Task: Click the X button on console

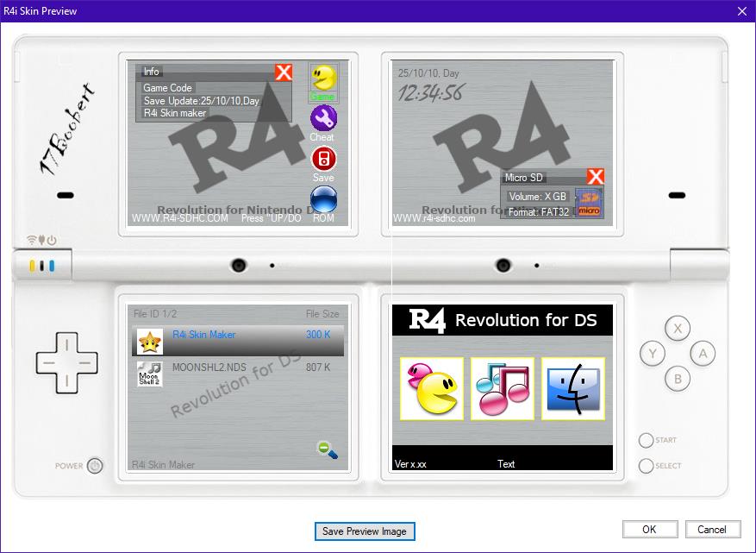Action: 678,328
